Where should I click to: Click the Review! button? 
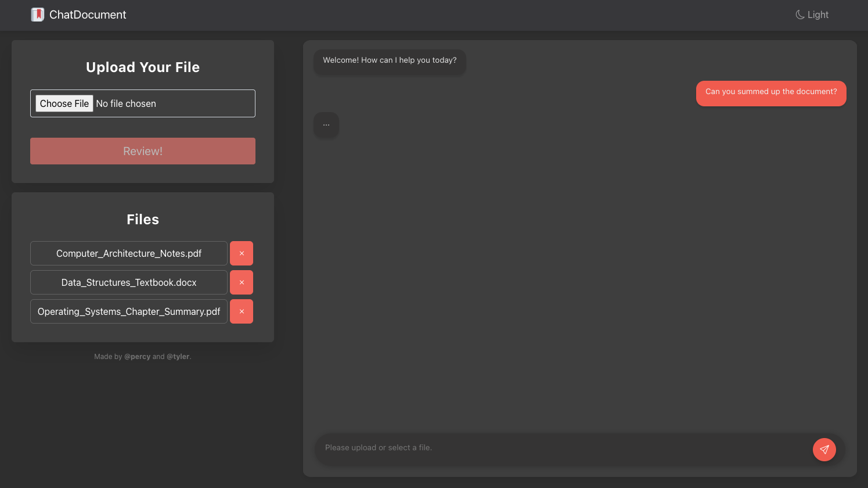click(x=143, y=151)
